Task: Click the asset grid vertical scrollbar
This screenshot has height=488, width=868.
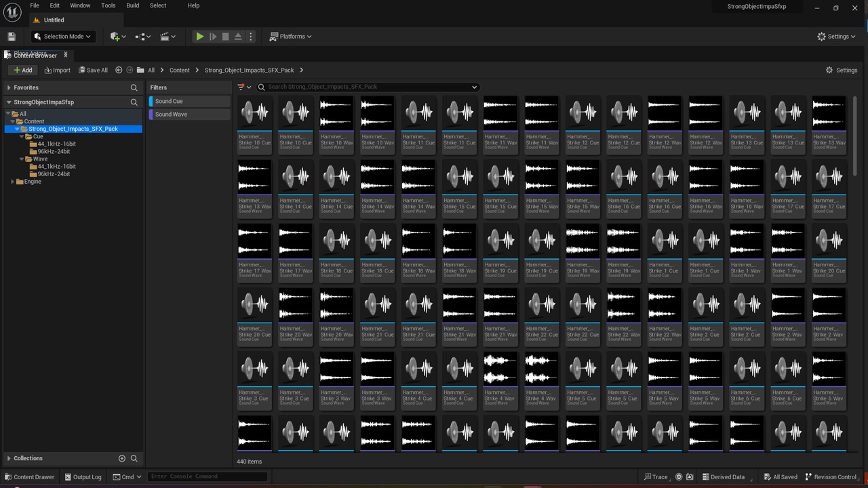Action: coord(854,136)
